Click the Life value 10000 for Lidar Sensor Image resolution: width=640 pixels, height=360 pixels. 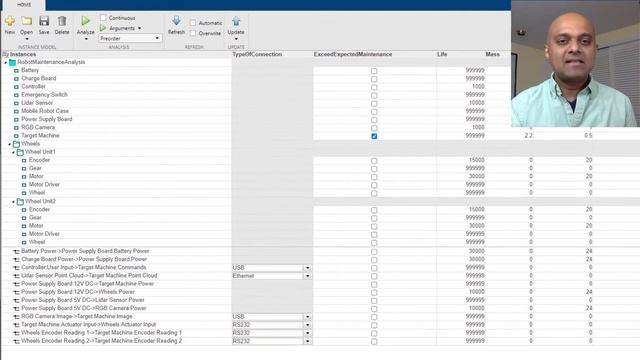476,103
